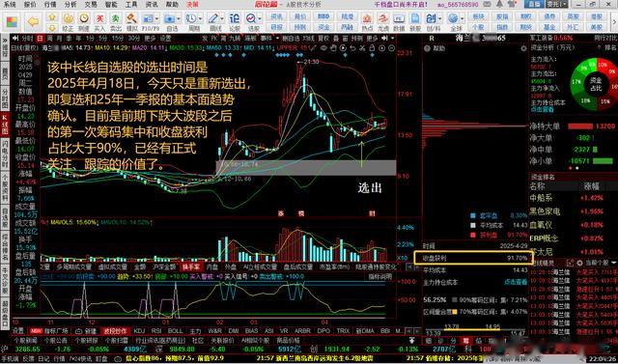Select the BOLL indicator tab
The image size is (618, 364).
click(x=175, y=330)
